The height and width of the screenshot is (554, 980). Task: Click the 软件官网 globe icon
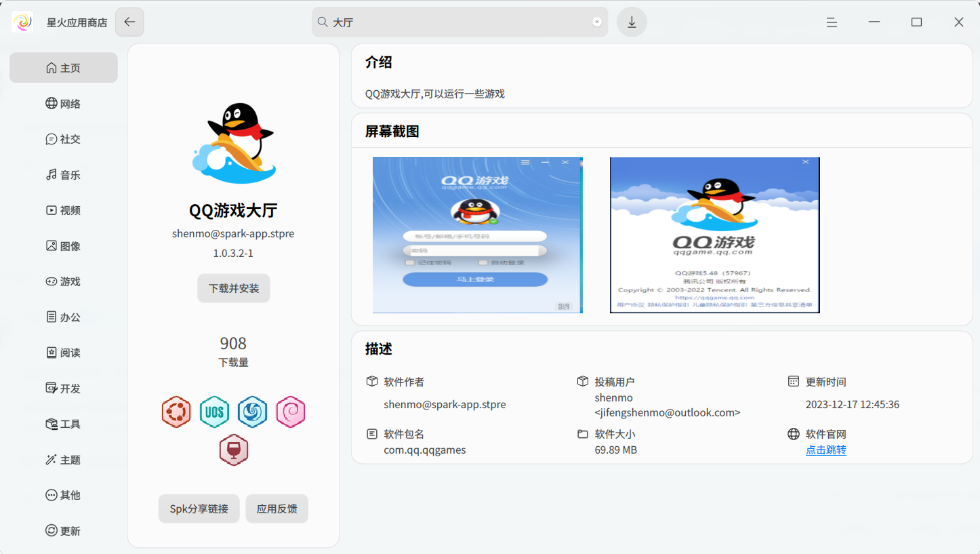coord(794,434)
